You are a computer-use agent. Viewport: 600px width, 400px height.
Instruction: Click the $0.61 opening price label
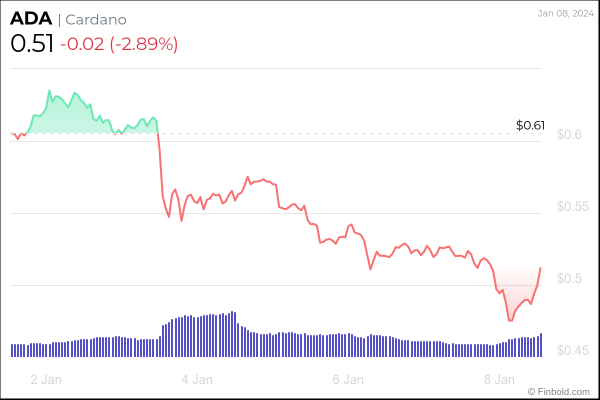530,125
